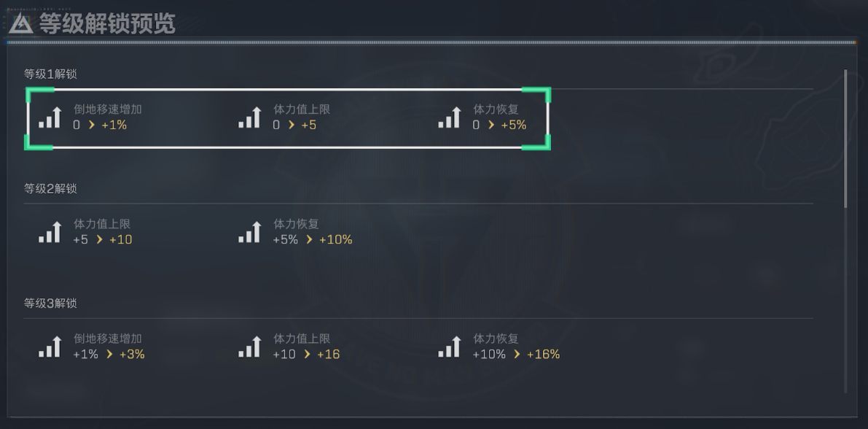Click the yellow arrow between +5 and +10

pos(99,240)
